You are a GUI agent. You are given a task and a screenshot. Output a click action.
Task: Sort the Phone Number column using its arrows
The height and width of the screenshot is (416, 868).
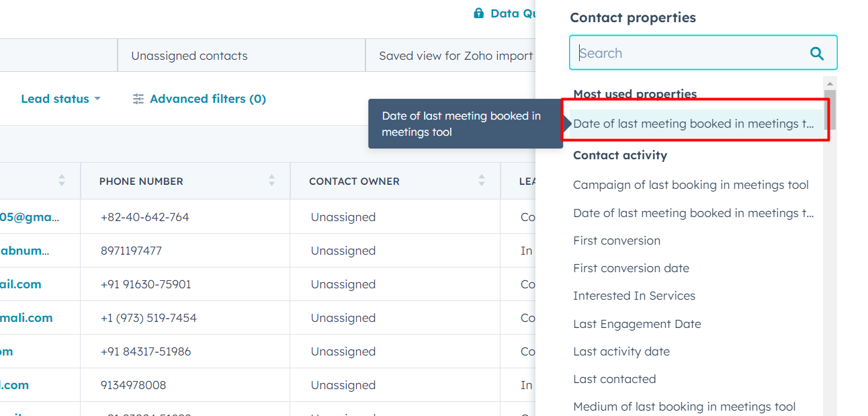tap(271, 180)
